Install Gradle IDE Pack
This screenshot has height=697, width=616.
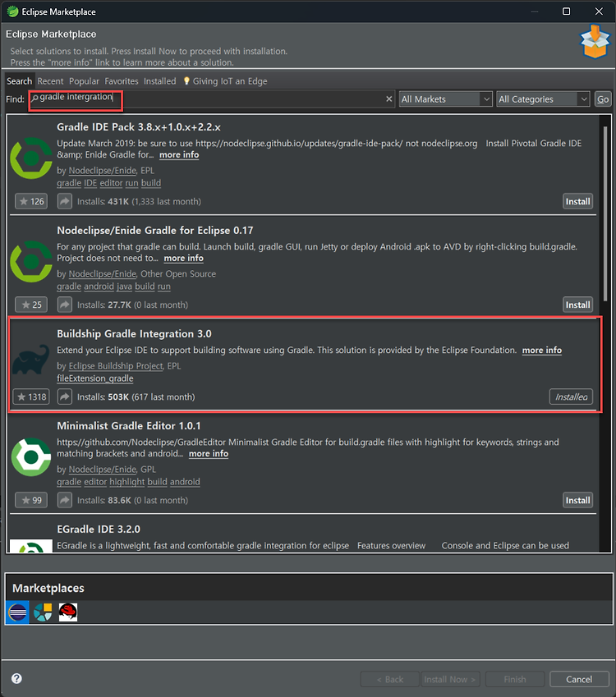tap(577, 201)
